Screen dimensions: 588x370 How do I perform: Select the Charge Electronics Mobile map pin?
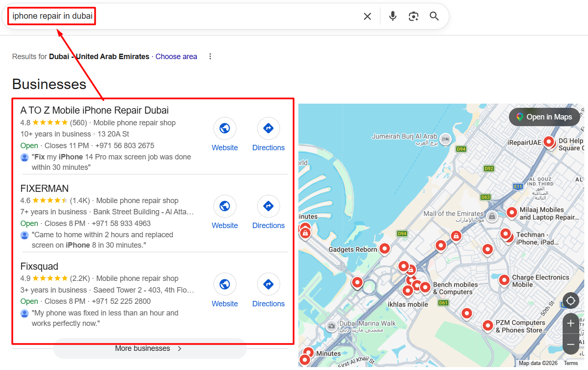(504, 280)
